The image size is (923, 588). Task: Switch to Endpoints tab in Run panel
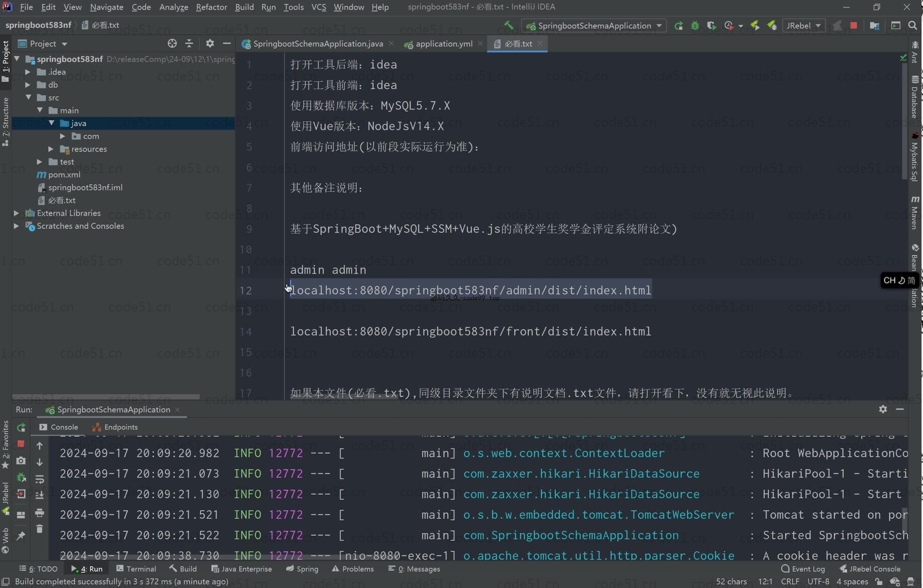click(x=115, y=427)
